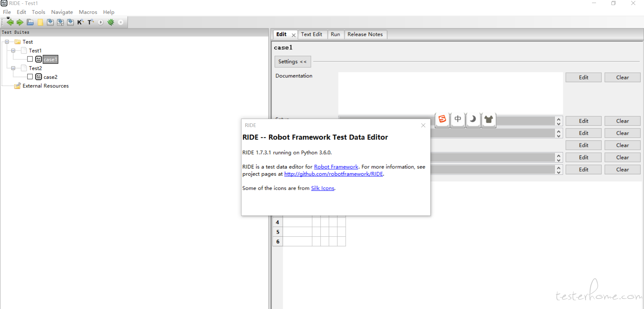Select grid row header 4

pos(278,222)
